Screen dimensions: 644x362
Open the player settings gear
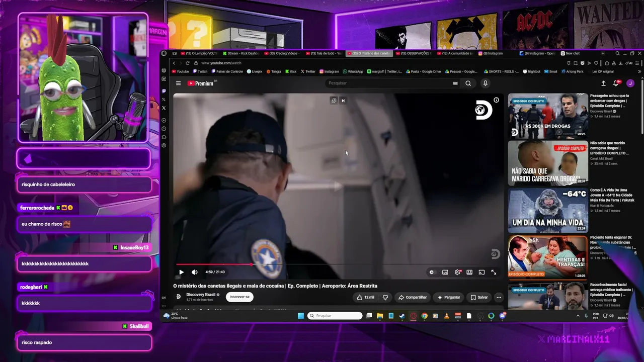457,272
